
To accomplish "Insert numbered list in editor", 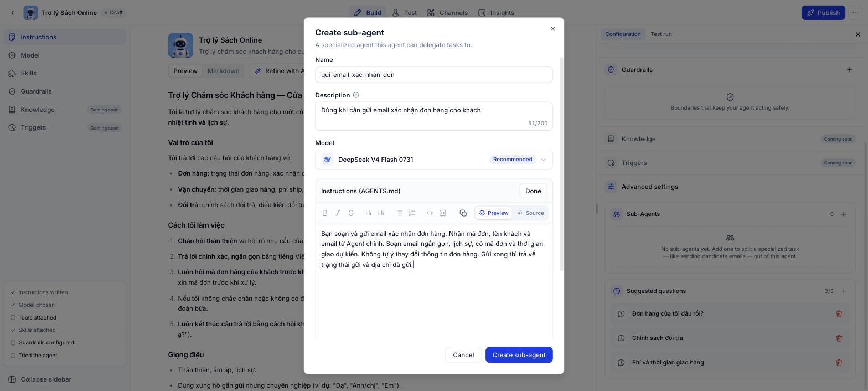I will coord(412,213).
